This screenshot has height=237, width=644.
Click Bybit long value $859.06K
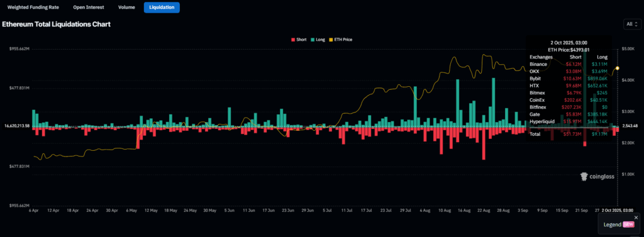click(x=597, y=79)
